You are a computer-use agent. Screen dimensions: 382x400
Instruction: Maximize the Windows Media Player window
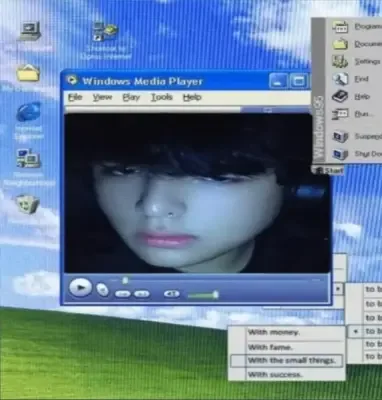pos(298,81)
